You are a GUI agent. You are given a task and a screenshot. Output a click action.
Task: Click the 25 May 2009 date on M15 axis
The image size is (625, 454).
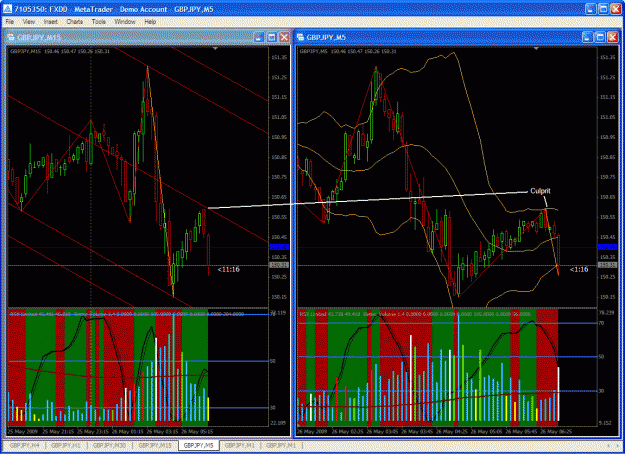pyautogui.click(x=22, y=432)
